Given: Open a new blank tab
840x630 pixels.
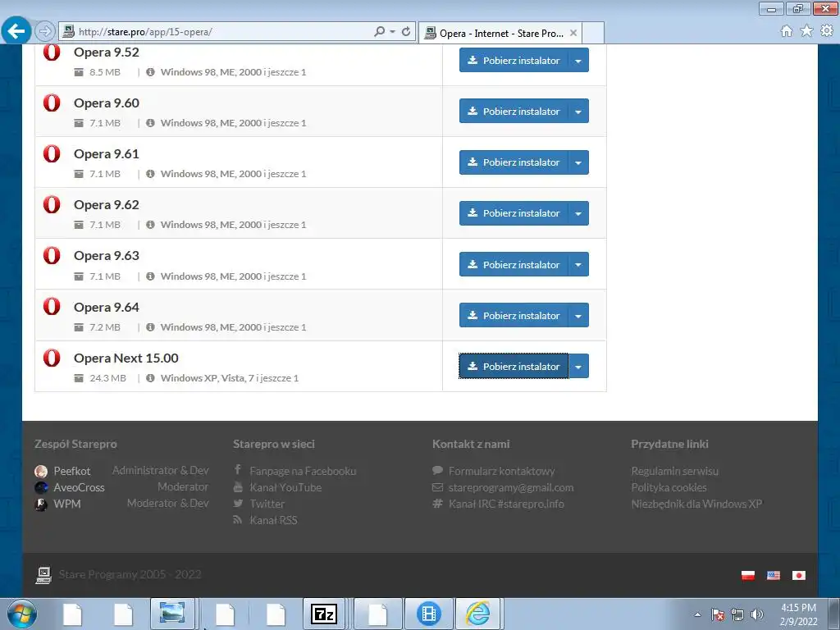Looking at the screenshot, I should (x=593, y=33).
